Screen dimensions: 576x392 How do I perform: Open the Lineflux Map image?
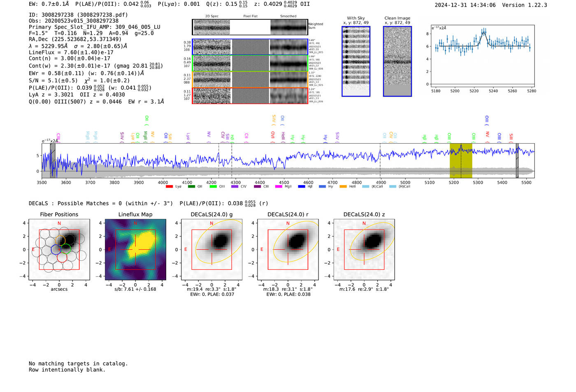click(x=135, y=250)
